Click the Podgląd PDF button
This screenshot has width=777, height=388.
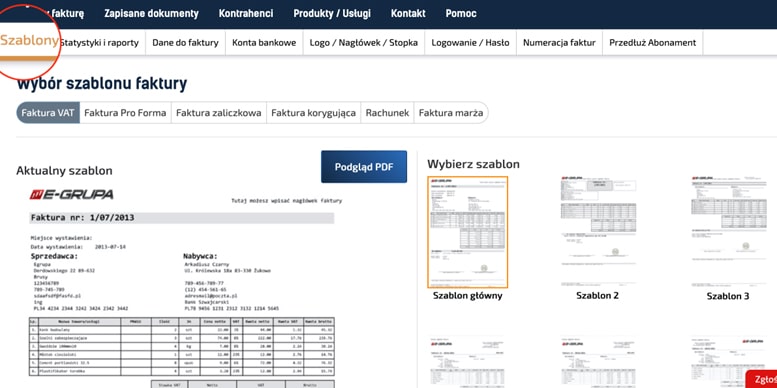(364, 167)
